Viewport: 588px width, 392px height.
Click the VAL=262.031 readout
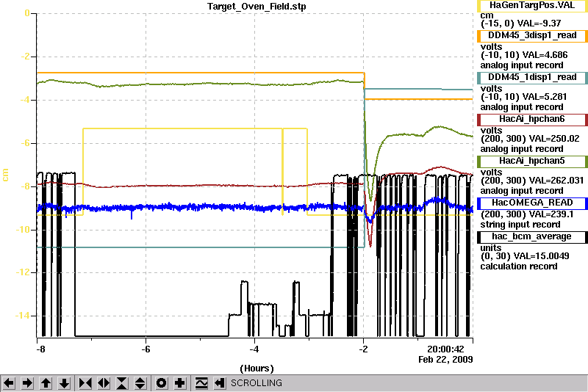pos(558,181)
